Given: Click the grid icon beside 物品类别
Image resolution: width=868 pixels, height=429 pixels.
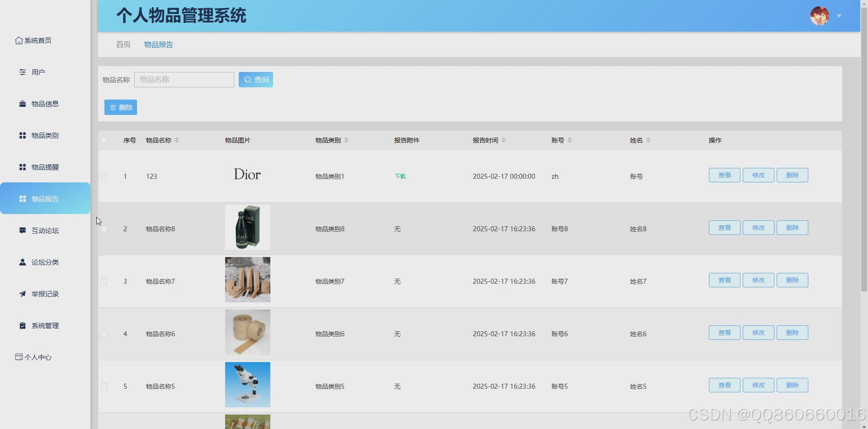Looking at the screenshot, I should click(x=23, y=135).
